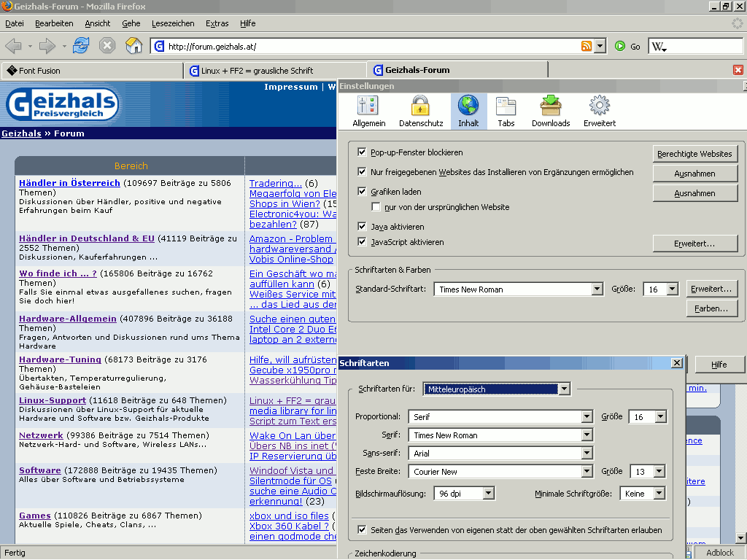Open the Impressum link in header
Viewport: 747px width, 560px height.
coord(290,87)
